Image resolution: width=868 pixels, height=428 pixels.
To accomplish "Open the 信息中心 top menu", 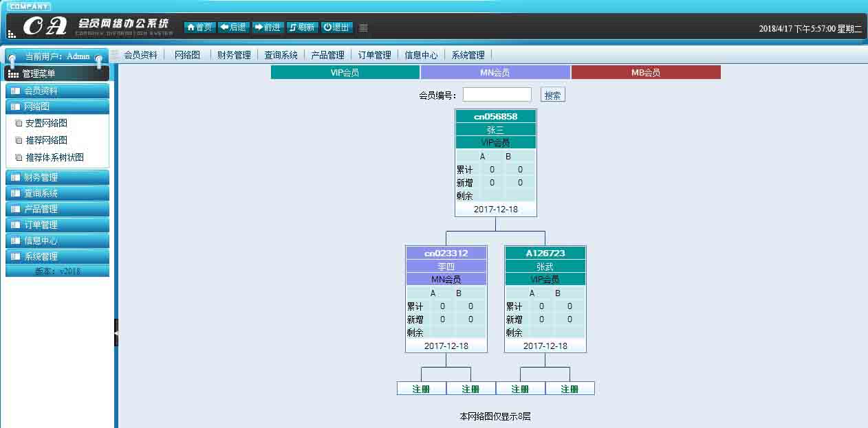I will pos(421,55).
